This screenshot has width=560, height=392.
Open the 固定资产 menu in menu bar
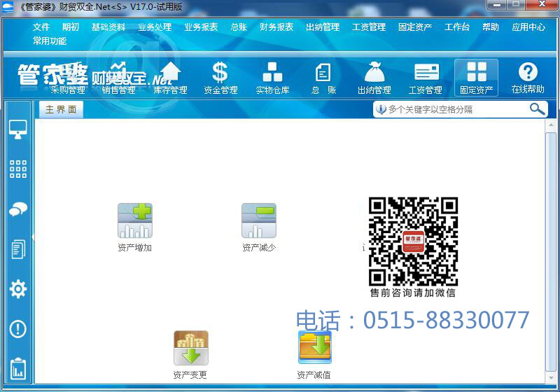click(x=415, y=27)
